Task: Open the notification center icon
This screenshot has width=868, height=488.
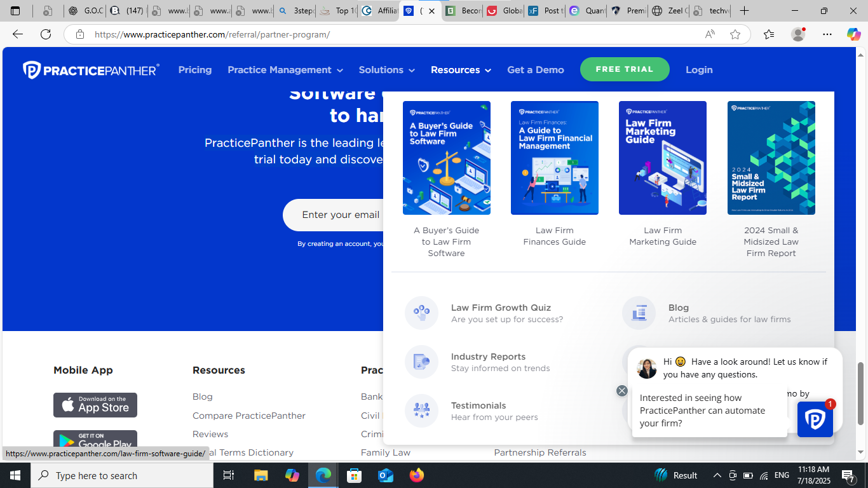Action: pos(848,475)
